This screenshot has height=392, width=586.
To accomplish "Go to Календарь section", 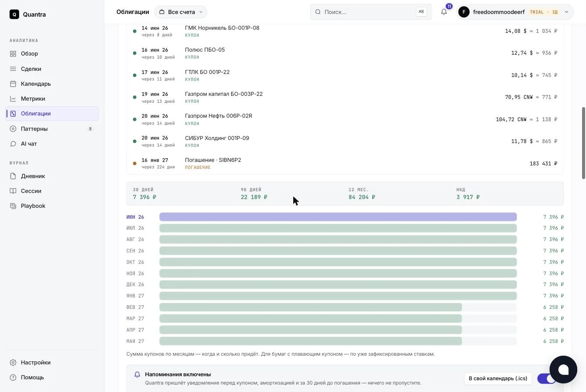I will (x=52, y=84).
